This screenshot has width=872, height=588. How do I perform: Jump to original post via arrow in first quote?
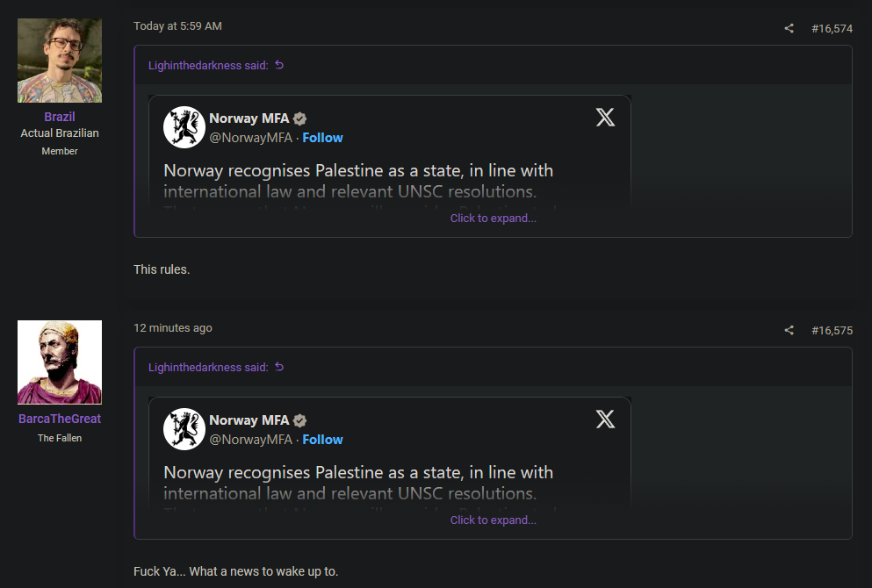pos(279,65)
